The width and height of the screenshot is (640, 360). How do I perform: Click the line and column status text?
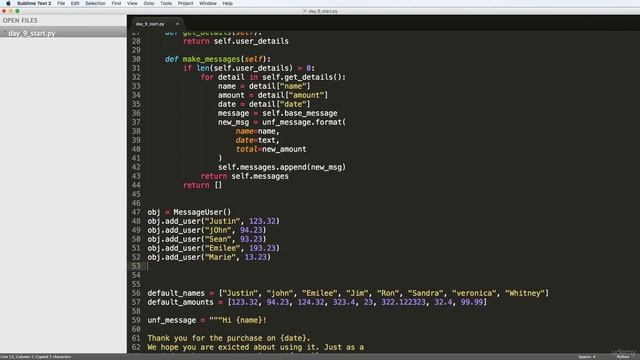pos(36,357)
